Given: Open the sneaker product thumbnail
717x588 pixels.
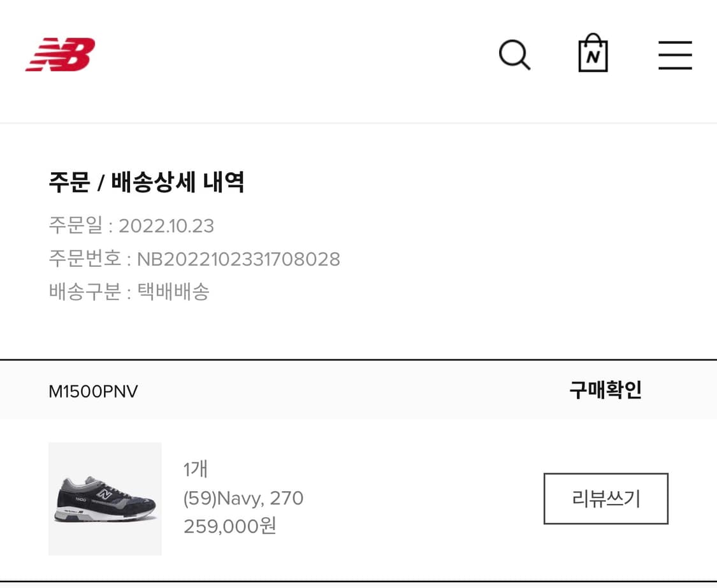Looking at the screenshot, I should [105, 499].
